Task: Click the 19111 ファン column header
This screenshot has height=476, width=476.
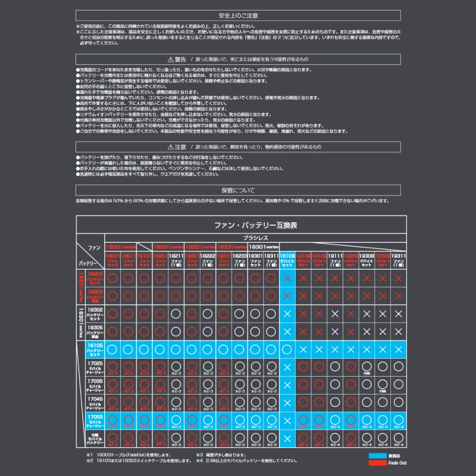Action: point(335,260)
